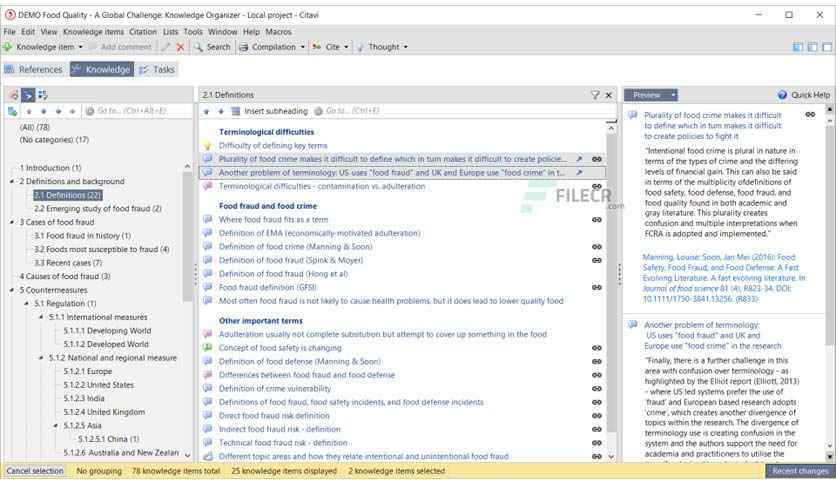
Task: Click Cancel selection in status bar
Action: click(x=35, y=471)
